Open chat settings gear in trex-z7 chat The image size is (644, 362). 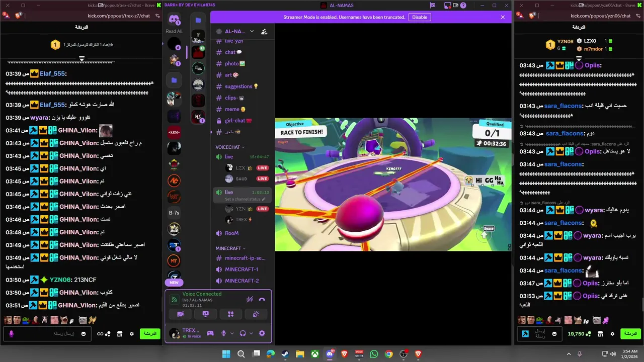132,334
